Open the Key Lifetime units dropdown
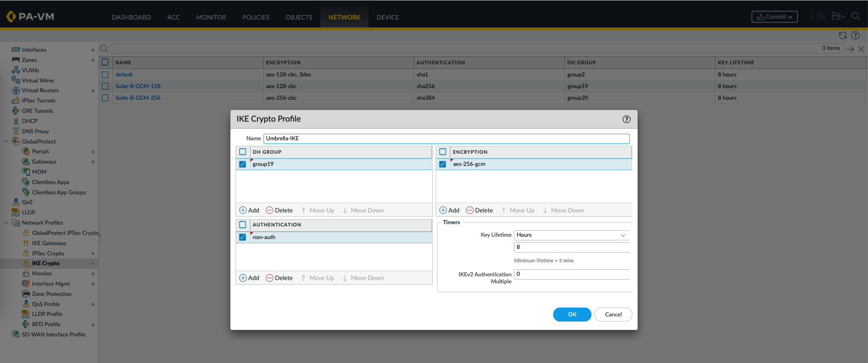Viewport: 868px width, 363px height. tap(623, 235)
